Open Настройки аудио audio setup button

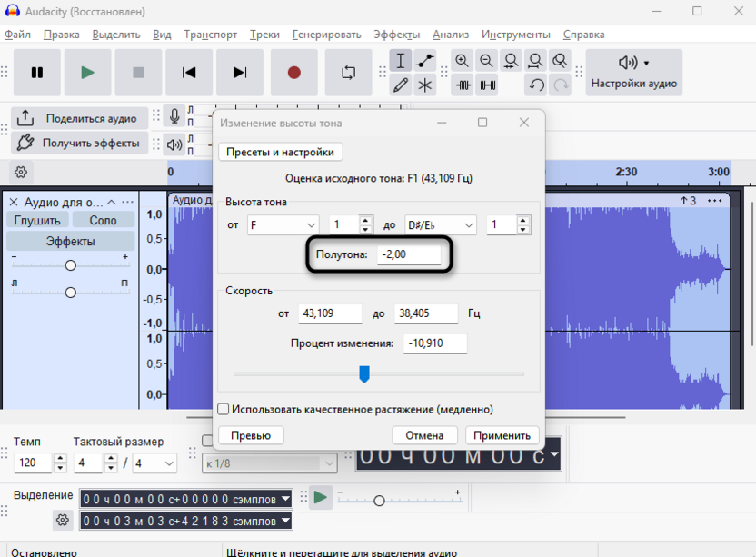coord(634,73)
